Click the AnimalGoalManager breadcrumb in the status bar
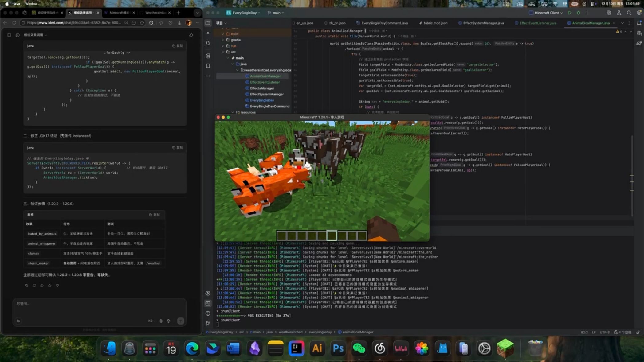Screen dimensions: 644x362 [355, 332]
